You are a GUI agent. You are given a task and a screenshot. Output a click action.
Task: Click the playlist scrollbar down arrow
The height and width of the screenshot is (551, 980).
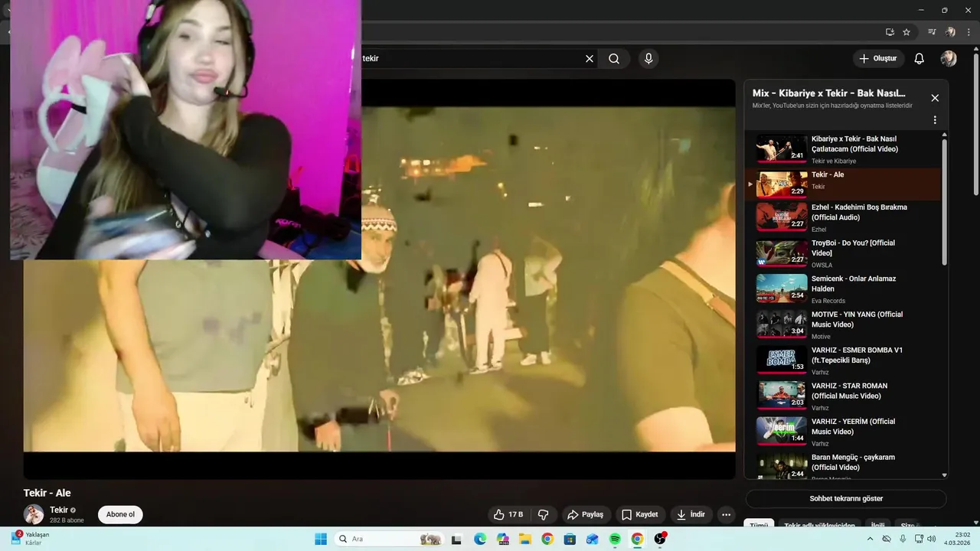tap(944, 475)
